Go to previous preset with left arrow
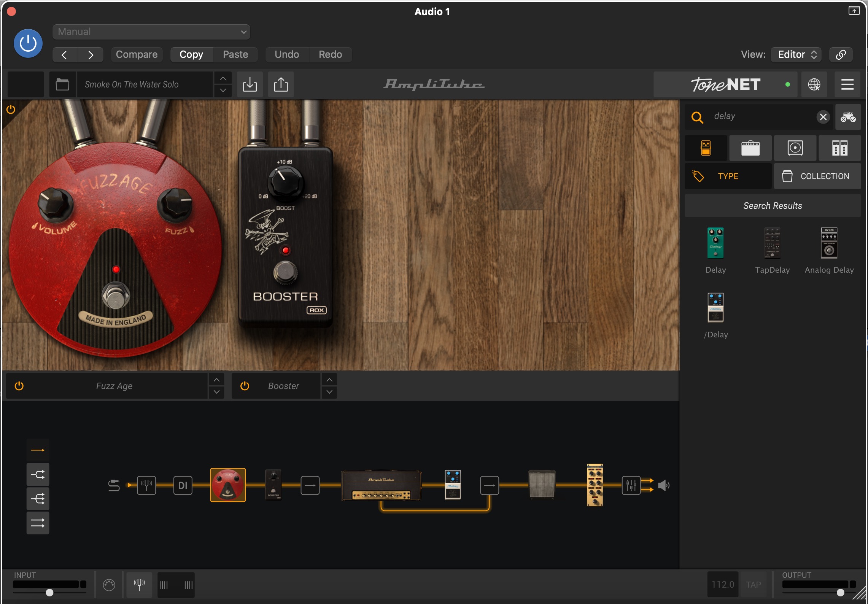This screenshot has width=868, height=604. [65, 55]
